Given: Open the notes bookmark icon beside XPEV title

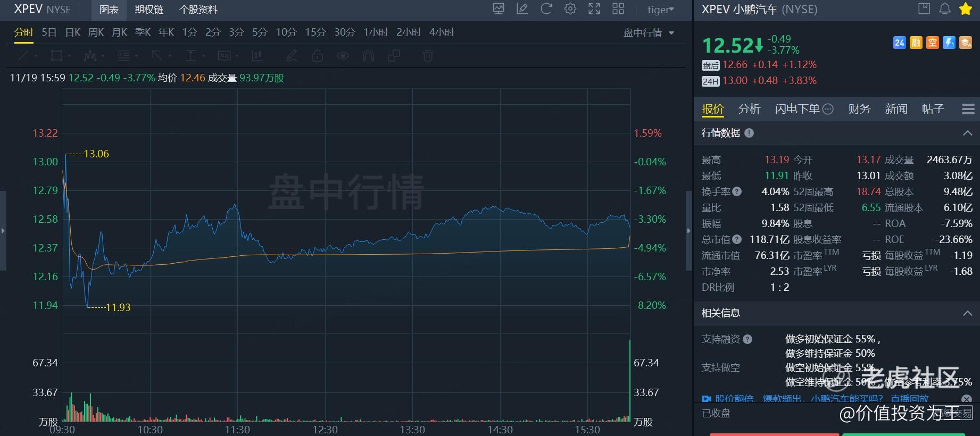Looking at the screenshot, I should point(924,9).
